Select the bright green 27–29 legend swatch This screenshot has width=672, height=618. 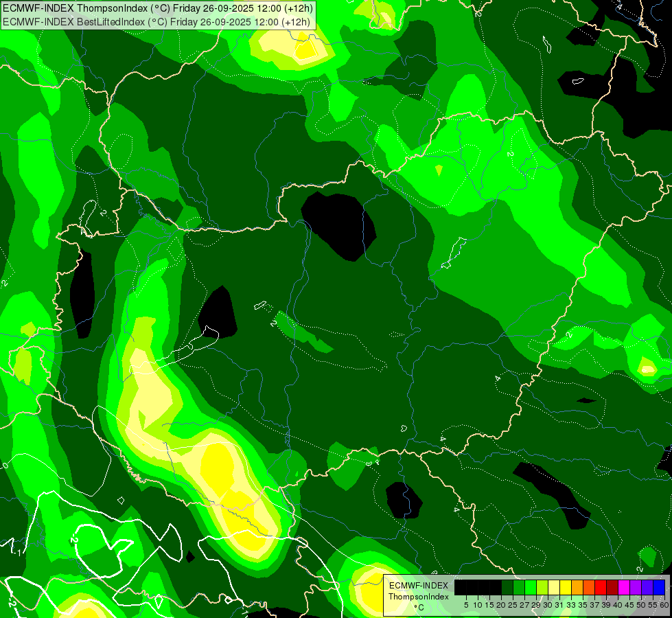coord(531,588)
